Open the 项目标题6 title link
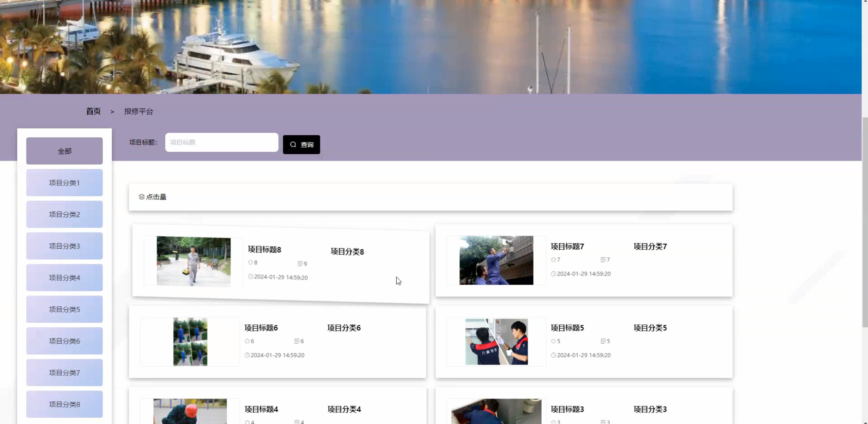This screenshot has height=424, width=868. click(261, 328)
